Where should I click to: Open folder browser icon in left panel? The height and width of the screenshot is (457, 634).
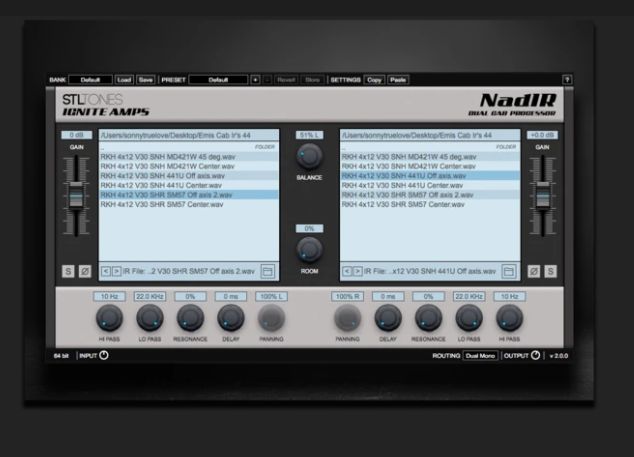click(x=268, y=271)
